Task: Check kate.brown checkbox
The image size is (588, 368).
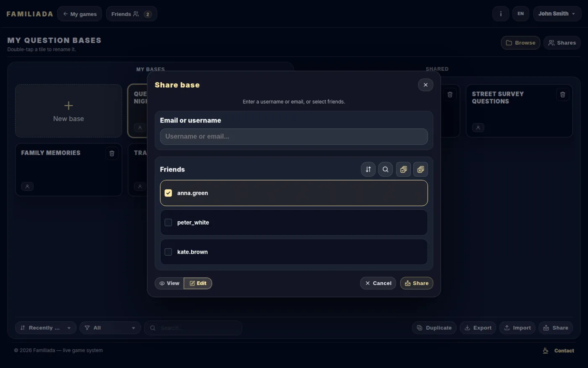Action: tap(168, 252)
